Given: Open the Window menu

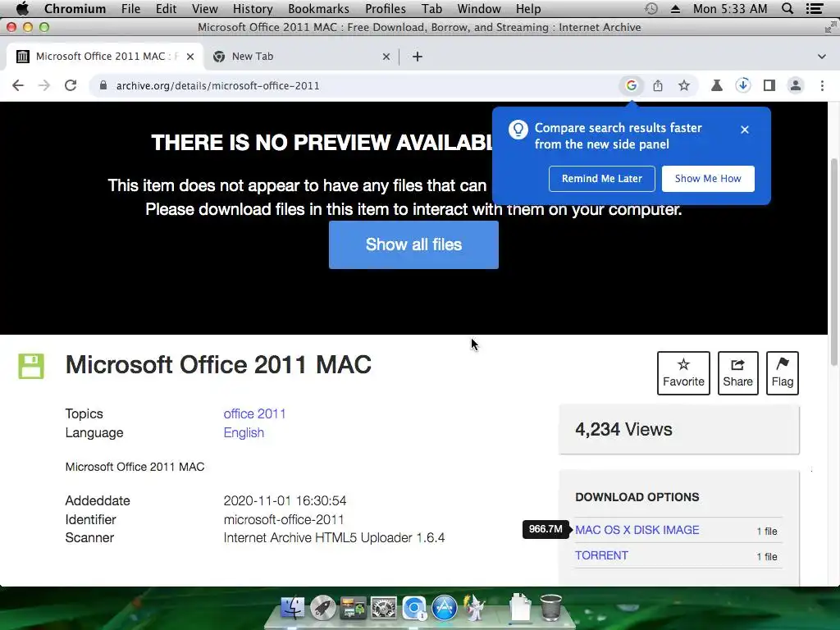Looking at the screenshot, I should pyautogui.click(x=479, y=8).
